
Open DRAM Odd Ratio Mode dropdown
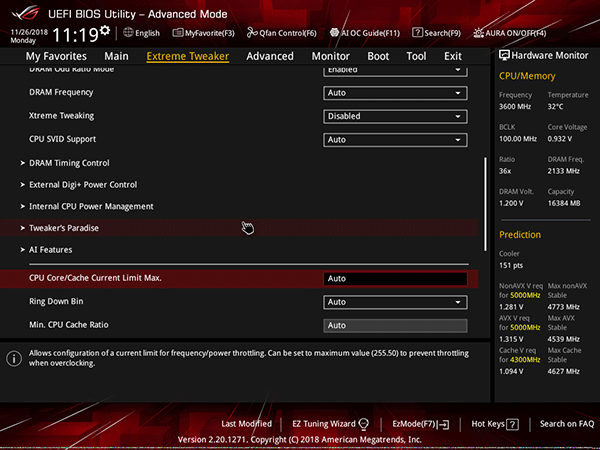click(395, 71)
